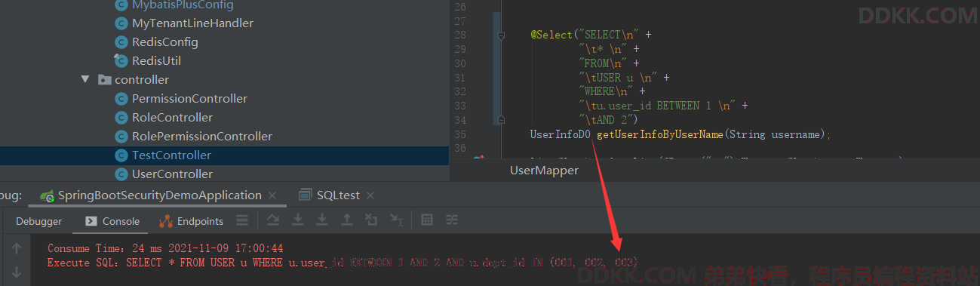This screenshot has height=286, width=980.
Task: Select the SQLtest debug session tab
Action: 330,195
